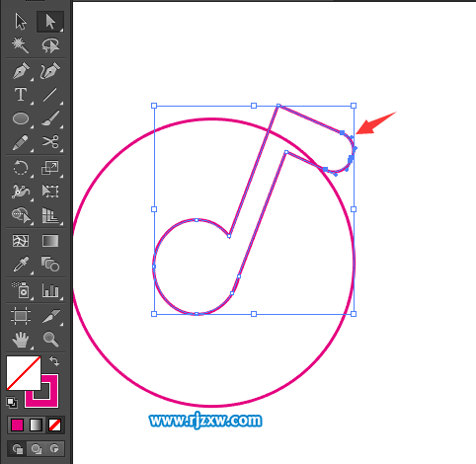Image resolution: width=476 pixels, height=464 pixels.
Task: Apply Gradient mode button
Action: tap(36, 425)
